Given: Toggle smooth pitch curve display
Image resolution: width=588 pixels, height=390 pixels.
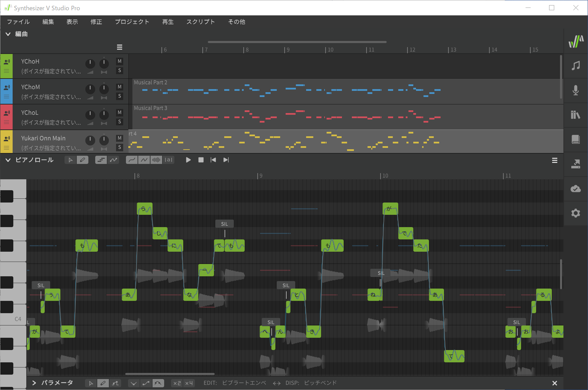Looking at the screenshot, I should 132,160.
